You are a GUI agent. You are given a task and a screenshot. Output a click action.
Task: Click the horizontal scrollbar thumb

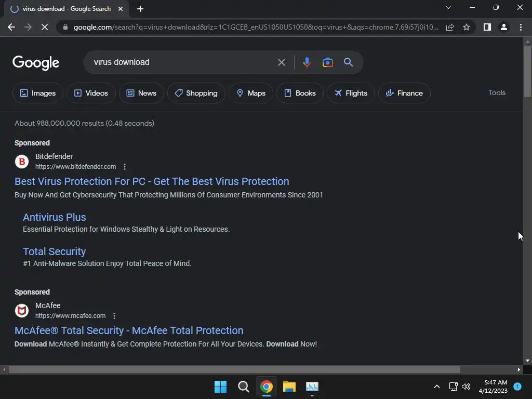point(234,369)
